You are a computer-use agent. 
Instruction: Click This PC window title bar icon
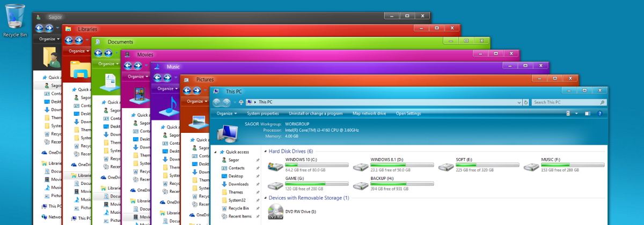[x=216, y=91]
